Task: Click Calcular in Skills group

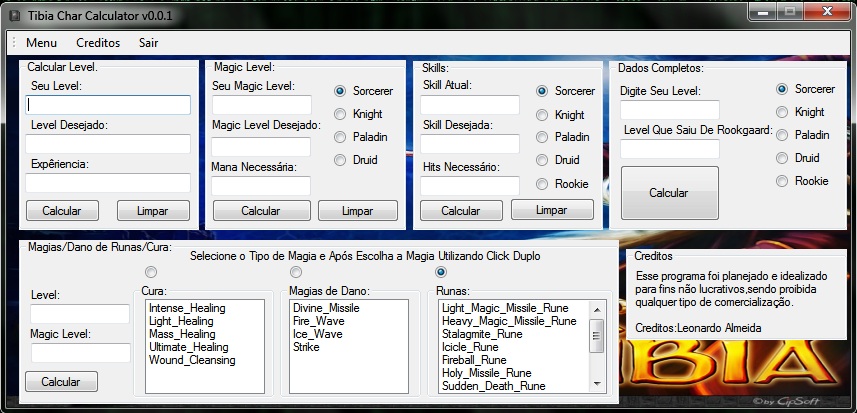Action: 461,210
